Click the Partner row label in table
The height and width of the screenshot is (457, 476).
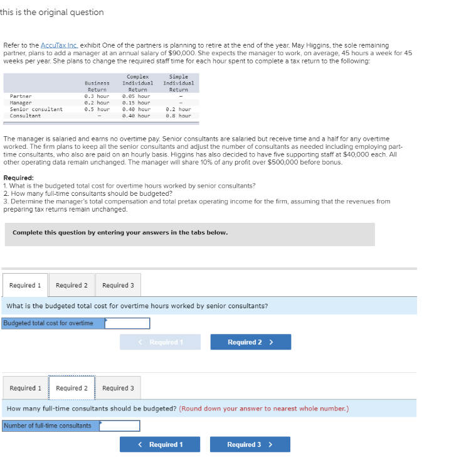click(21, 96)
